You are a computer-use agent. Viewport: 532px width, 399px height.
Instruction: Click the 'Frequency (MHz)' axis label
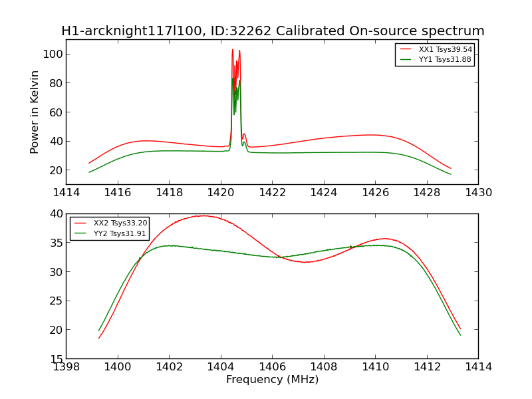pyautogui.click(x=273, y=379)
